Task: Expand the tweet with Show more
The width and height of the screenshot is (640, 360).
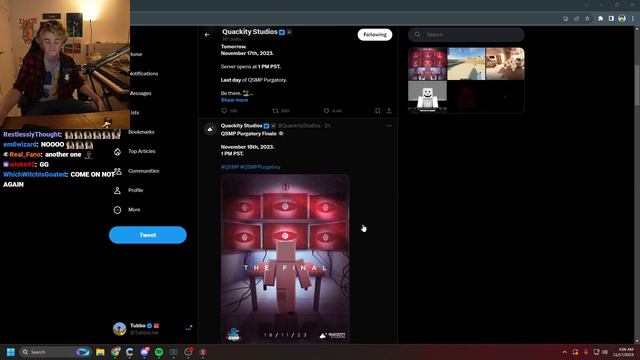Action: tap(234, 100)
